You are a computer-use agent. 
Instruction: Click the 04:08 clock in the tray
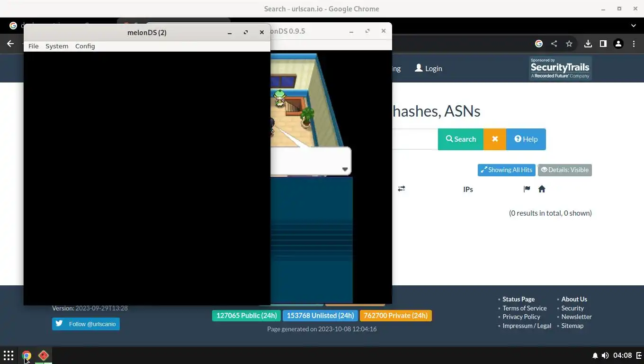(x=623, y=355)
